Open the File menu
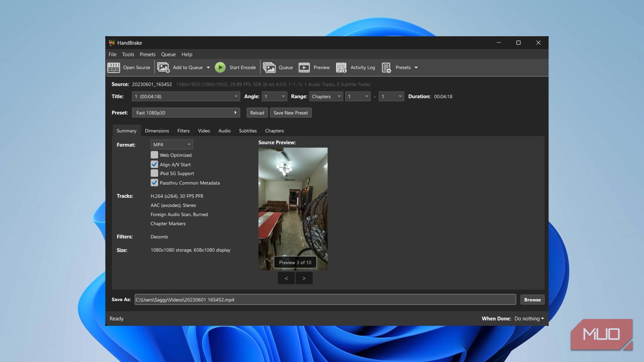644x362 pixels. click(112, 54)
